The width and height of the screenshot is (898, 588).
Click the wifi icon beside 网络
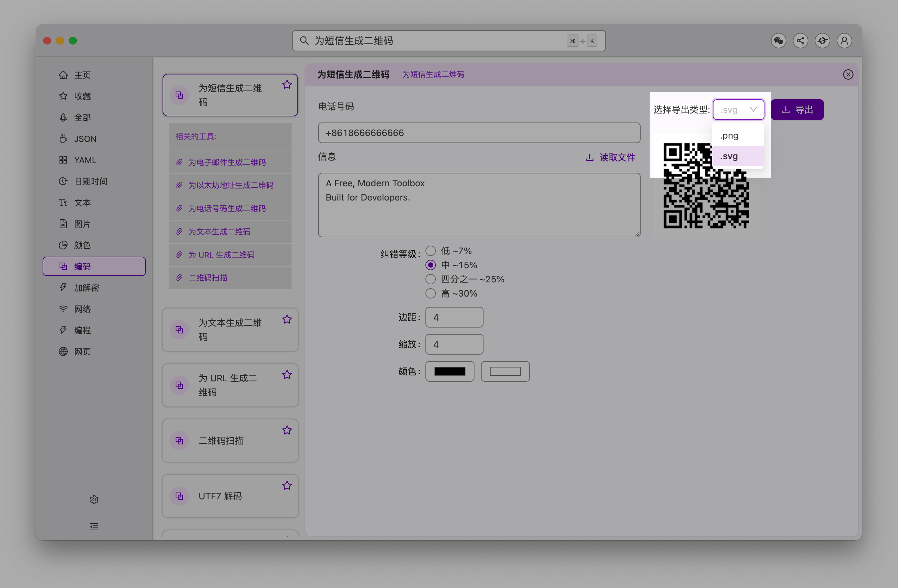coord(63,309)
